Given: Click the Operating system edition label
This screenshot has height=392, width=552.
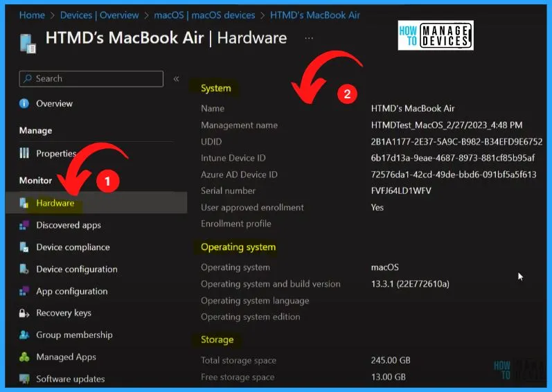Looking at the screenshot, I should (x=251, y=317).
